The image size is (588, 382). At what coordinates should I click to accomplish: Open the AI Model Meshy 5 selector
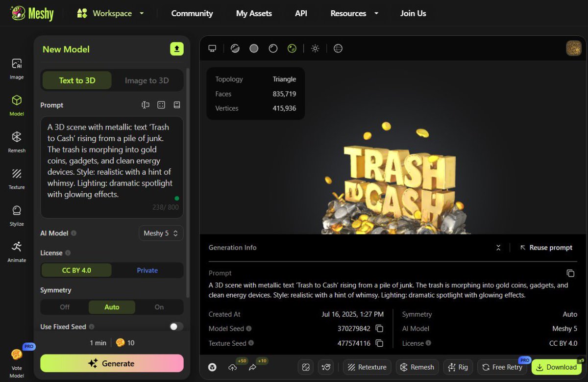(x=161, y=233)
